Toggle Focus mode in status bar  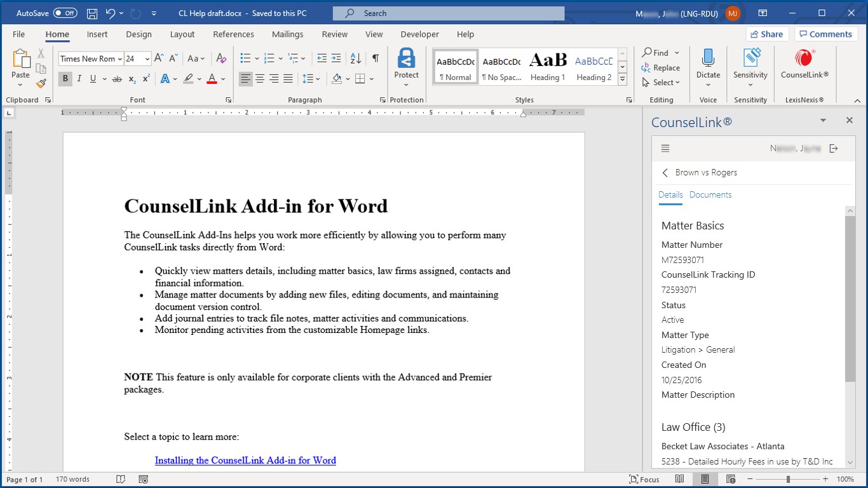(x=644, y=479)
